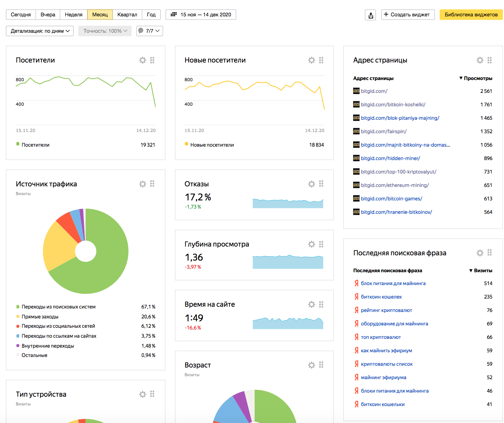Open link bitgid.com/hidden-miner/

pyautogui.click(x=390, y=158)
